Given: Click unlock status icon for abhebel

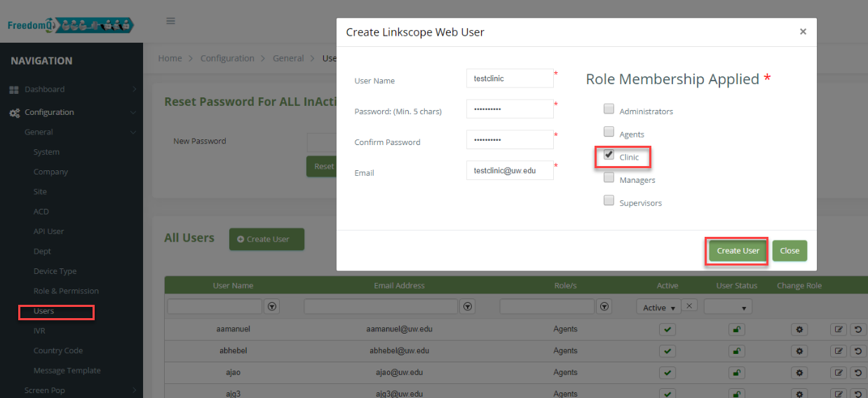Looking at the screenshot, I should pos(736,351).
